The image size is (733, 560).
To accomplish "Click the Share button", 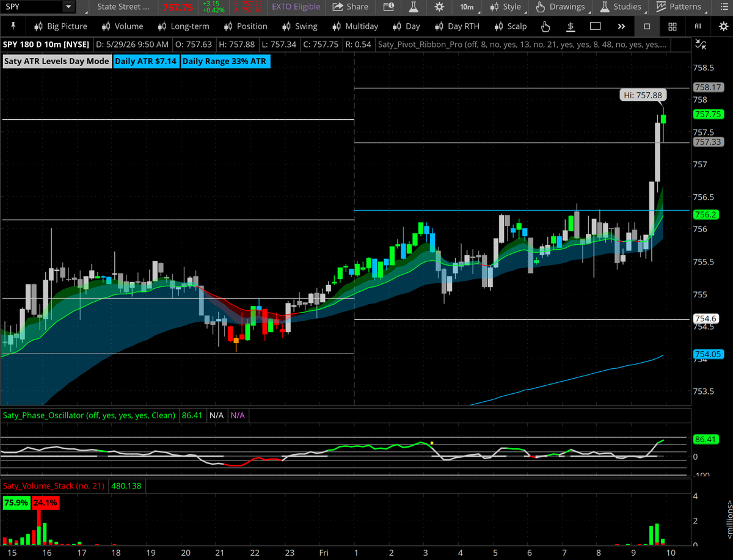I will pos(351,7).
